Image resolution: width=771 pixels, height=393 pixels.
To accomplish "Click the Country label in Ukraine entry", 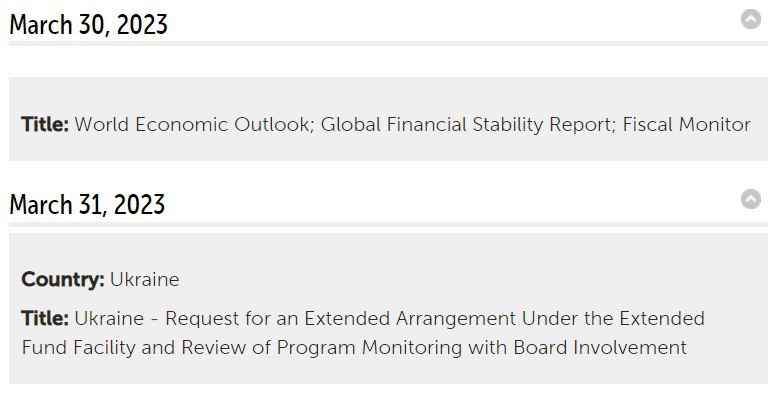I will coord(63,279).
